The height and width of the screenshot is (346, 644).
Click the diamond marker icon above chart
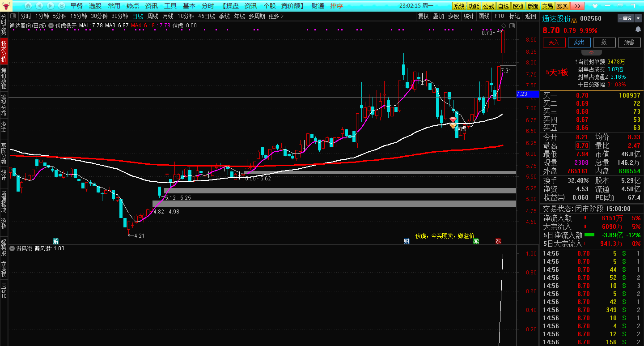coord(504,26)
